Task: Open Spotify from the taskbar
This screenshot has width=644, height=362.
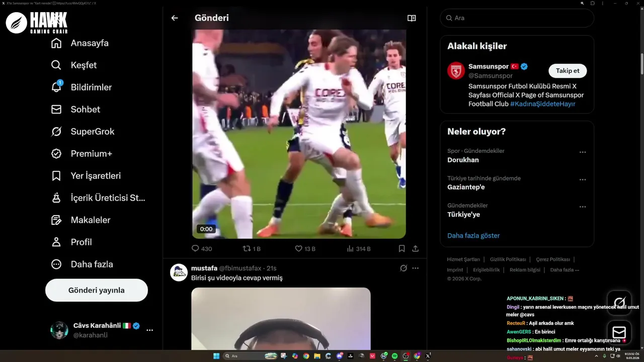Action: click(395, 356)
